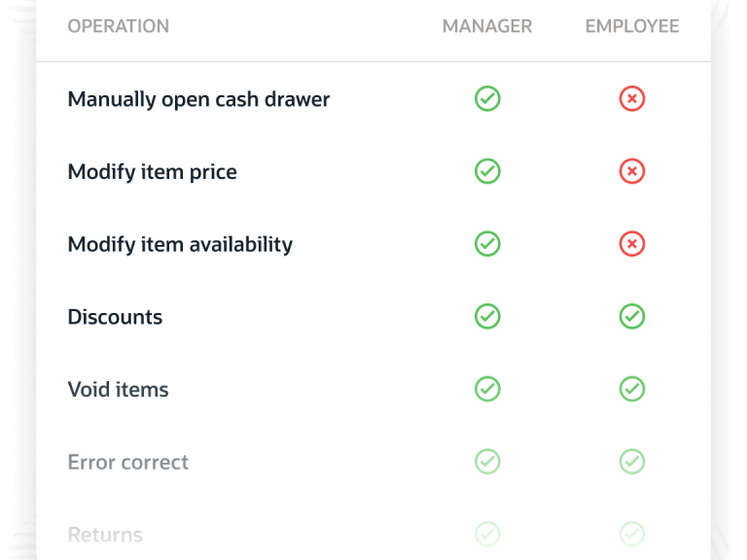747x560 pixels.
Task: Toggle Manager permission for Returns
Action: 487,534
